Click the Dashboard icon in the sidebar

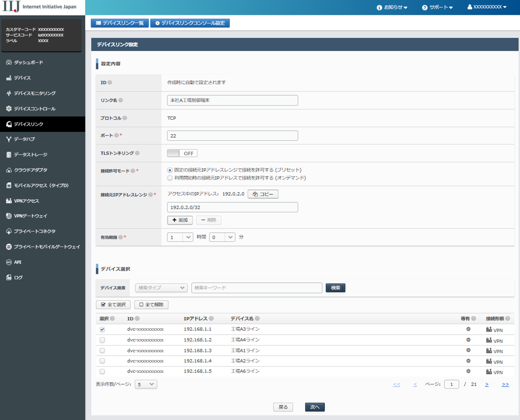pos(9,62)
